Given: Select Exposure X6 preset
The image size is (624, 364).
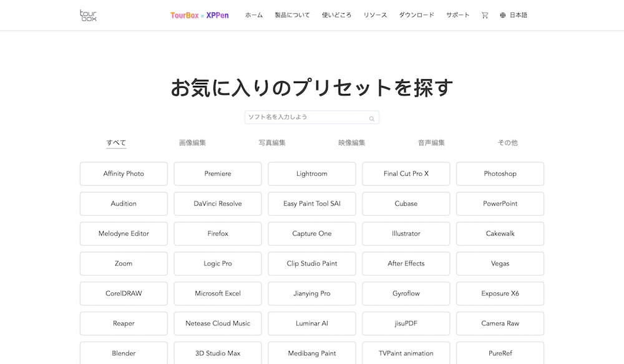Looking at the screenshot, I should click(500, 294).
